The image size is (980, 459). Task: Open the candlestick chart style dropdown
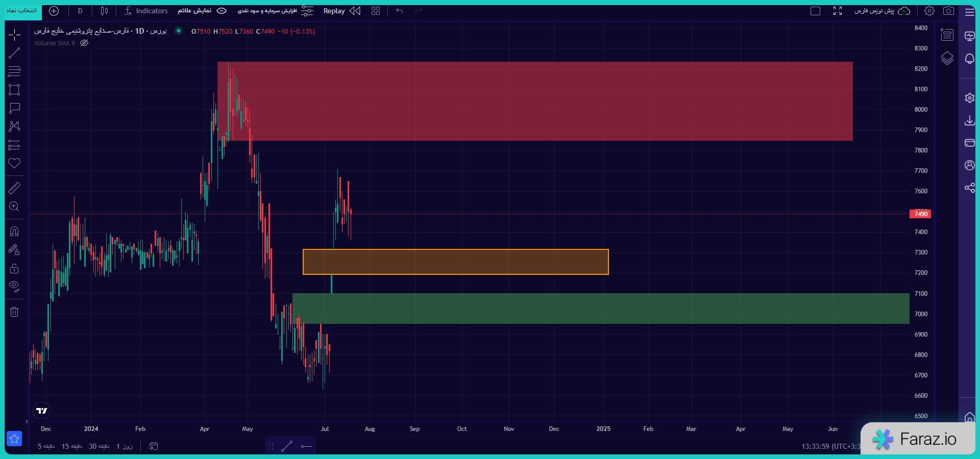(x=104, y=11)
